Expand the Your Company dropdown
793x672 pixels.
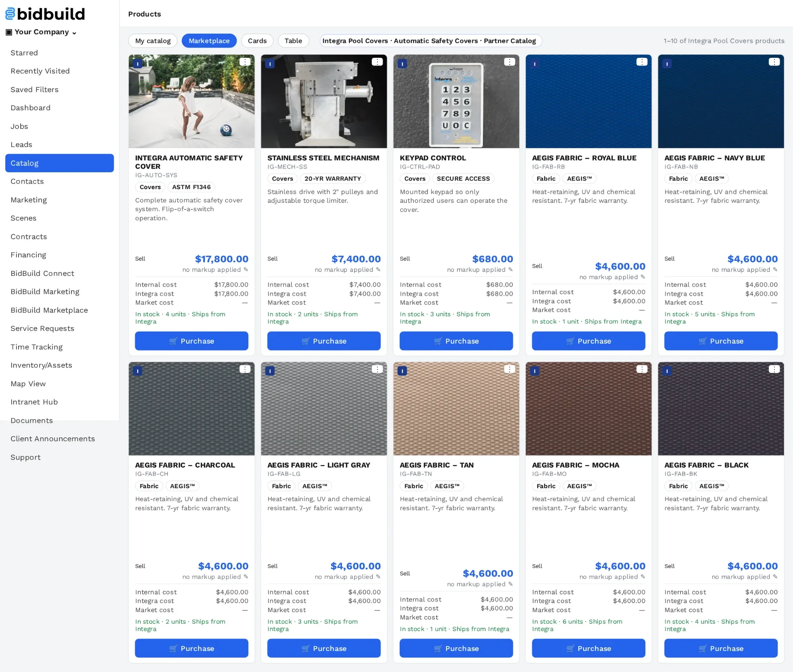point(41,32)
